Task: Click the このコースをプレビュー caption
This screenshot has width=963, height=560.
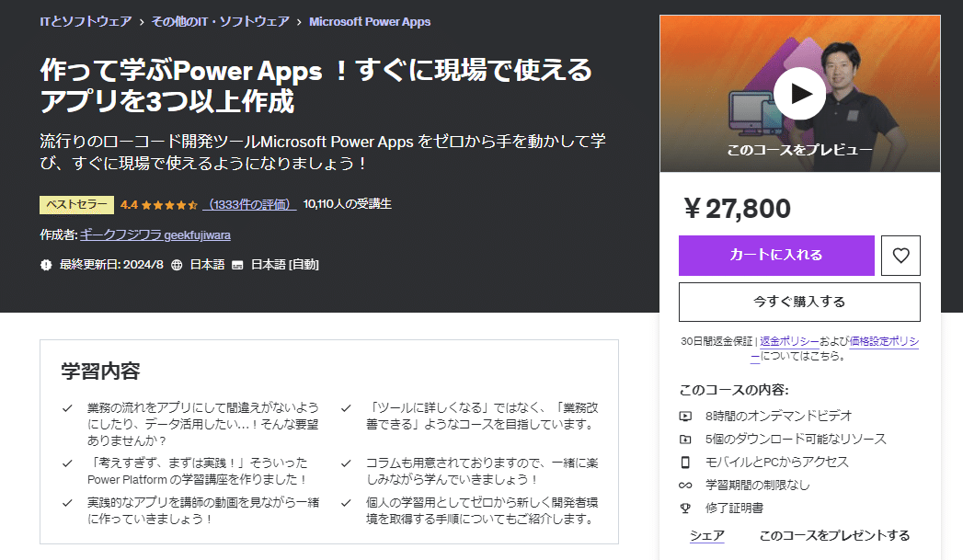Action: (799, 150)
